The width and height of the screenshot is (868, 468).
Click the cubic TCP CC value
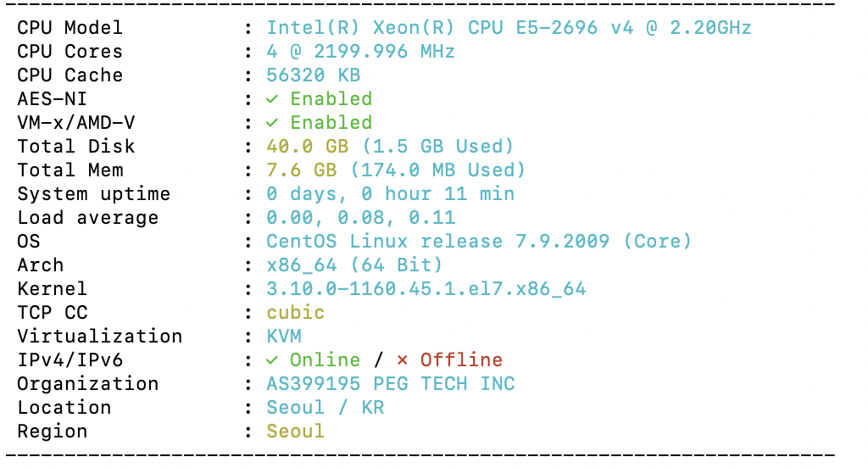click(296, 313)
